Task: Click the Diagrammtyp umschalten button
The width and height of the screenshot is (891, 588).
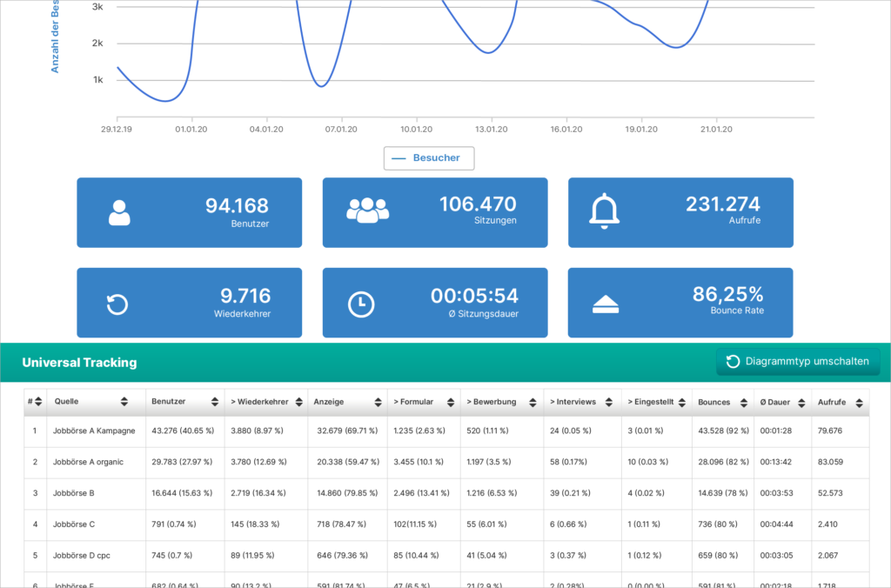Action: click(798, 361)
